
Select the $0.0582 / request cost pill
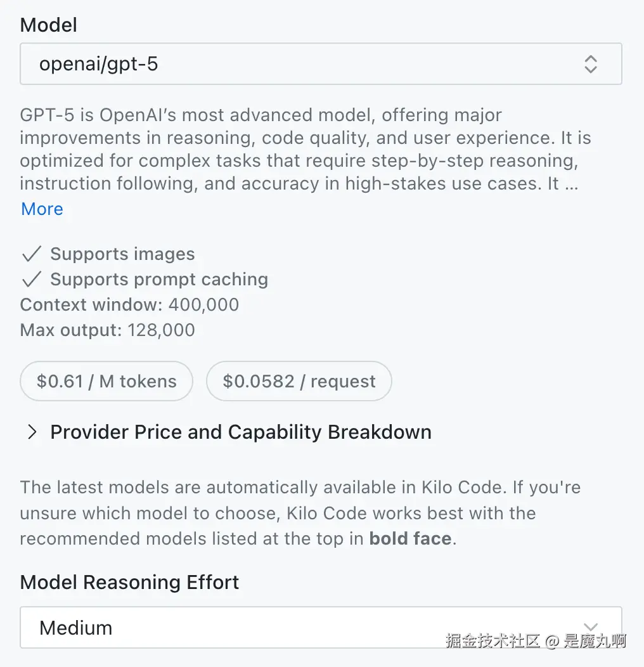point(299,381)
